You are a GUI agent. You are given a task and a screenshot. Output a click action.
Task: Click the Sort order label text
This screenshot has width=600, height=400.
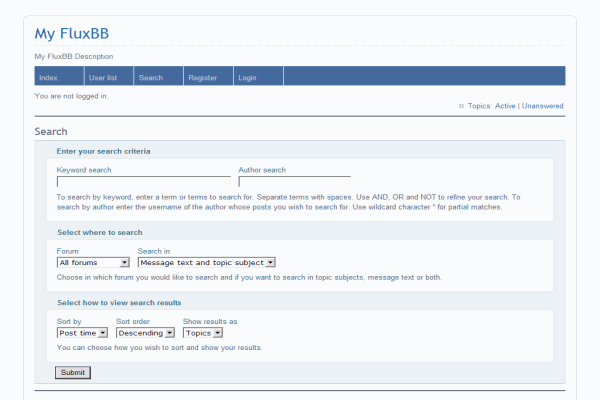(138, 322)
